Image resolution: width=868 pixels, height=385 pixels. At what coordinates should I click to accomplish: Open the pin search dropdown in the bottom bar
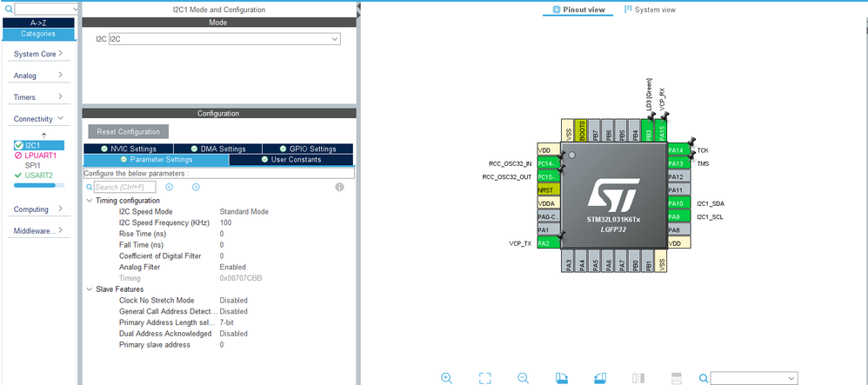point(791,378)
